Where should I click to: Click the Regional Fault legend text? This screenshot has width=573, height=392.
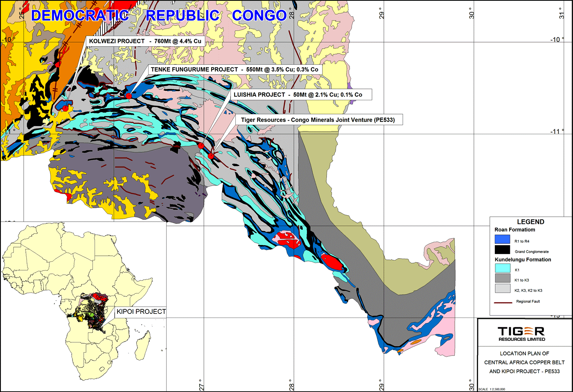pos(528,302)
